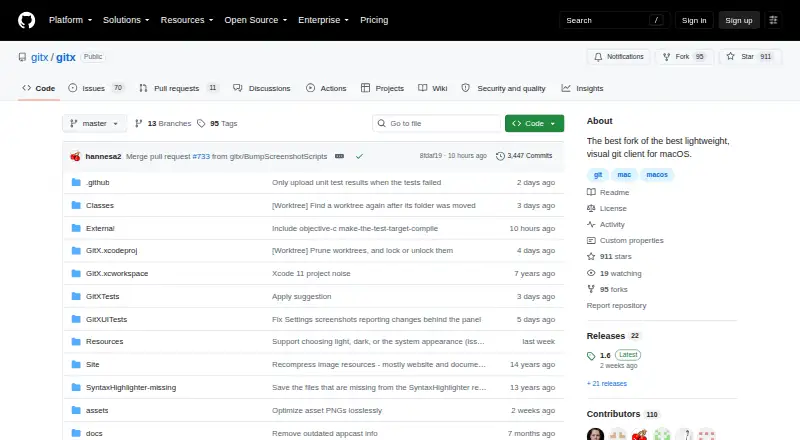Click Report repository link
The height and width of the screenshot is (440, 800).
[x=616, y=305]
